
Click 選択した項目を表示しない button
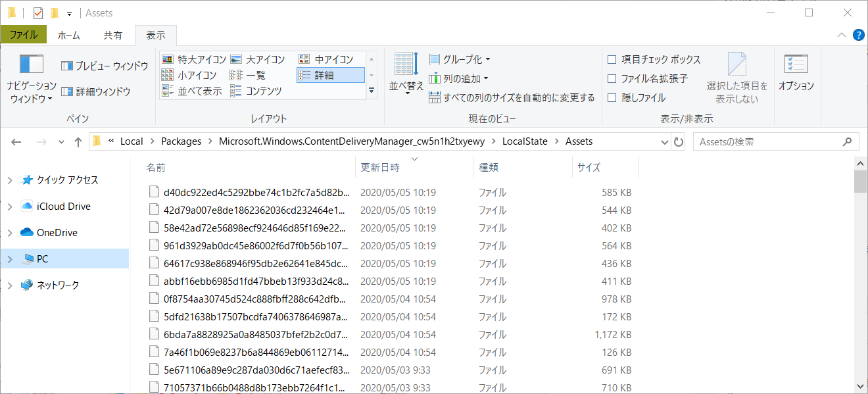click(737, 79)
